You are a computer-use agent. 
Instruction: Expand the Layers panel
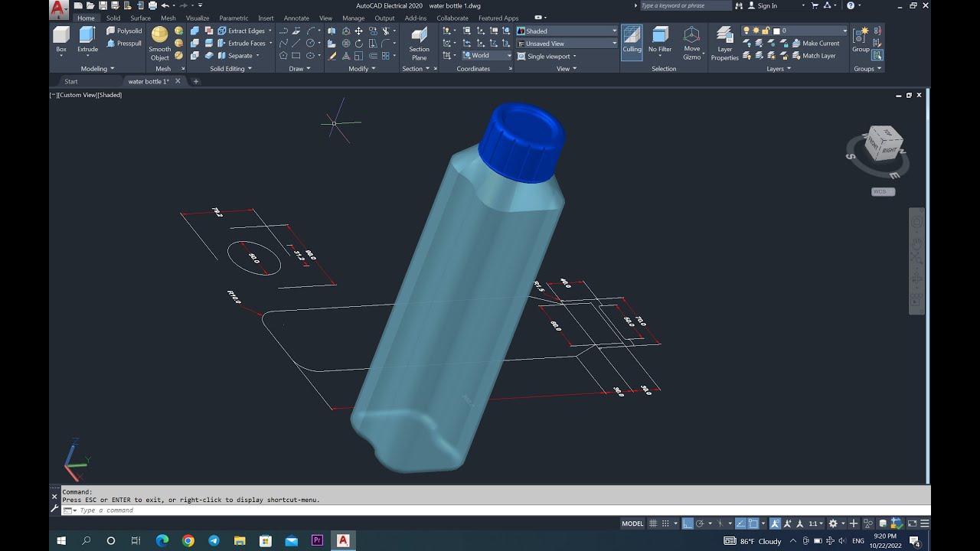pos(779,69)
